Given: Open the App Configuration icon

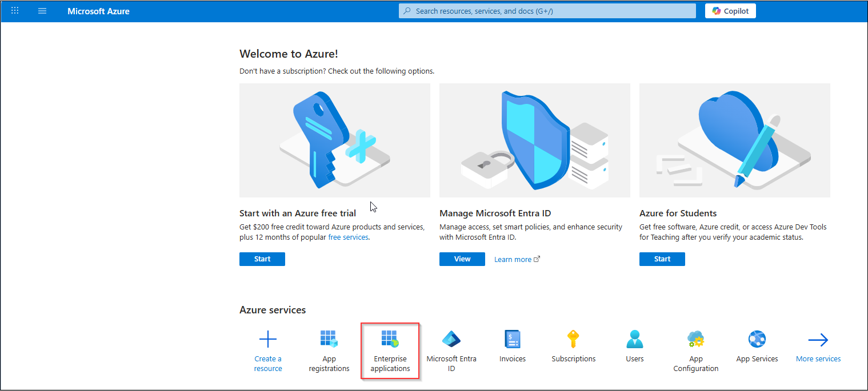Looking at the screenshot, I should tap(696, 340).
